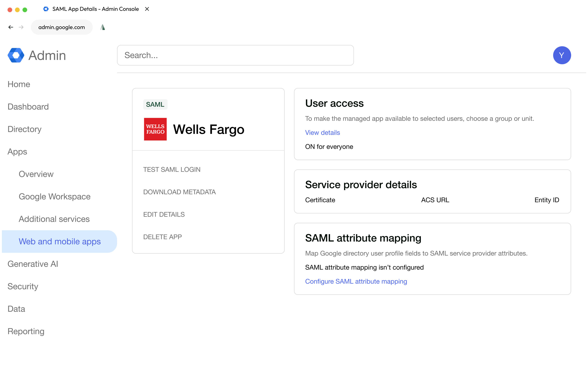Click TEST SAML LOGIN
The height and width of the screenshot is (381, 588).
172,170
